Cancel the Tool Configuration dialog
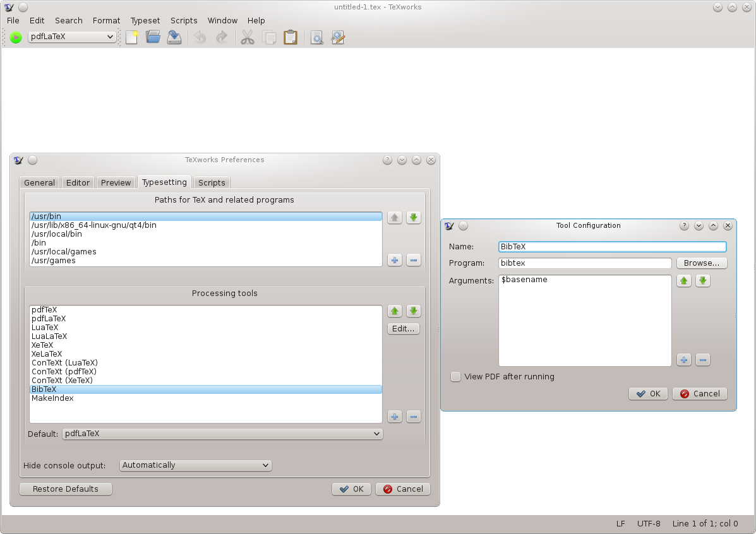Viewport: 756px width, 534px height. click(x=700, y=394)
